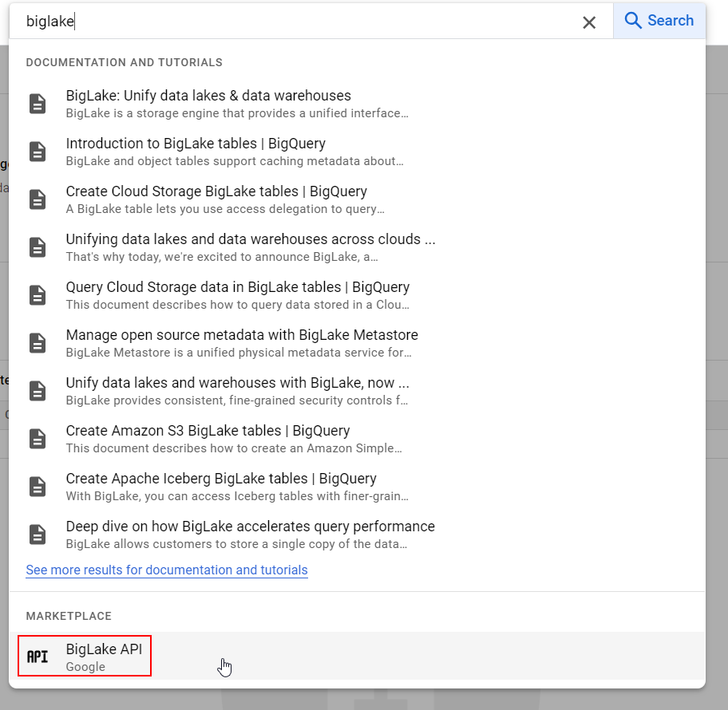Click the document icon beside 'Query Cloud Storage data'
This screenshot has height=710, width=728.
[x=38, y=294]
